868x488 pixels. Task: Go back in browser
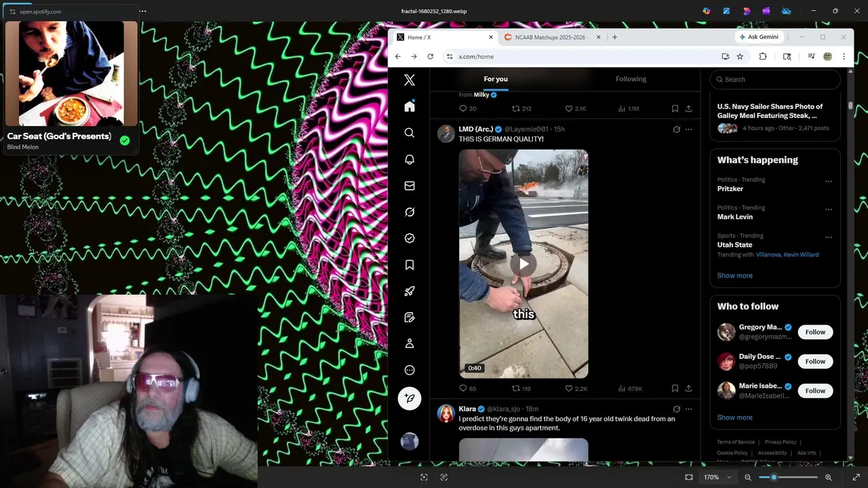pyautogui.click(x=398, y=57)
